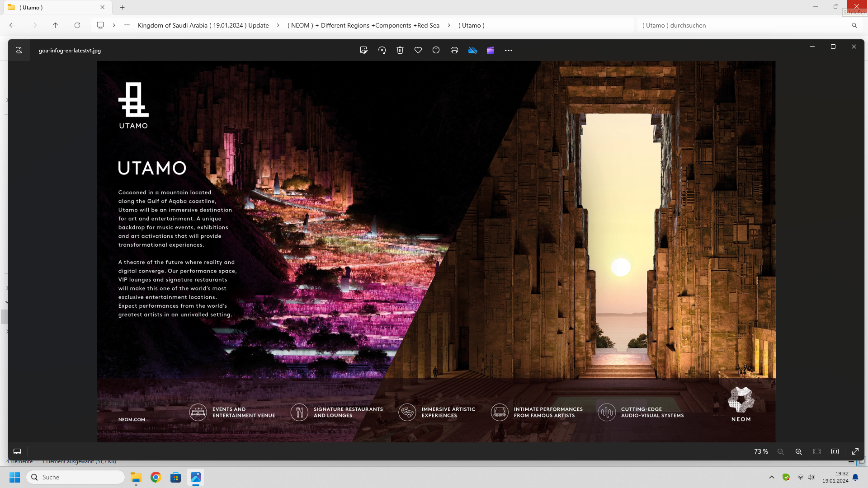Click the taskbar Suche search box

point(75,477)
